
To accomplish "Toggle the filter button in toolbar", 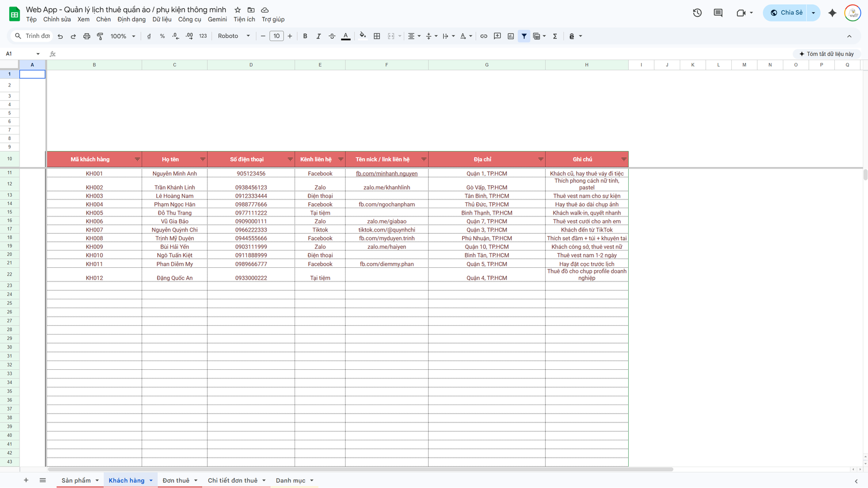I will click(524, 36).
